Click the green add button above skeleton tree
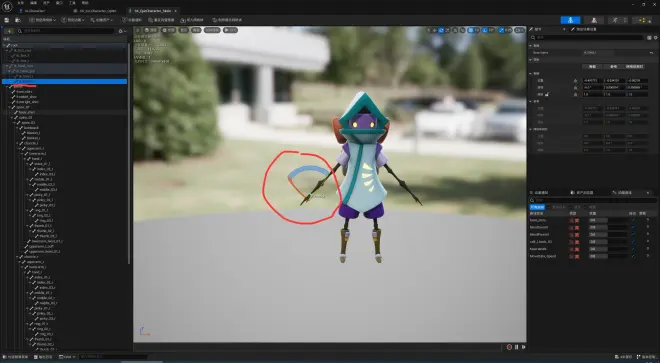The image size is (660, 363). 9,31
